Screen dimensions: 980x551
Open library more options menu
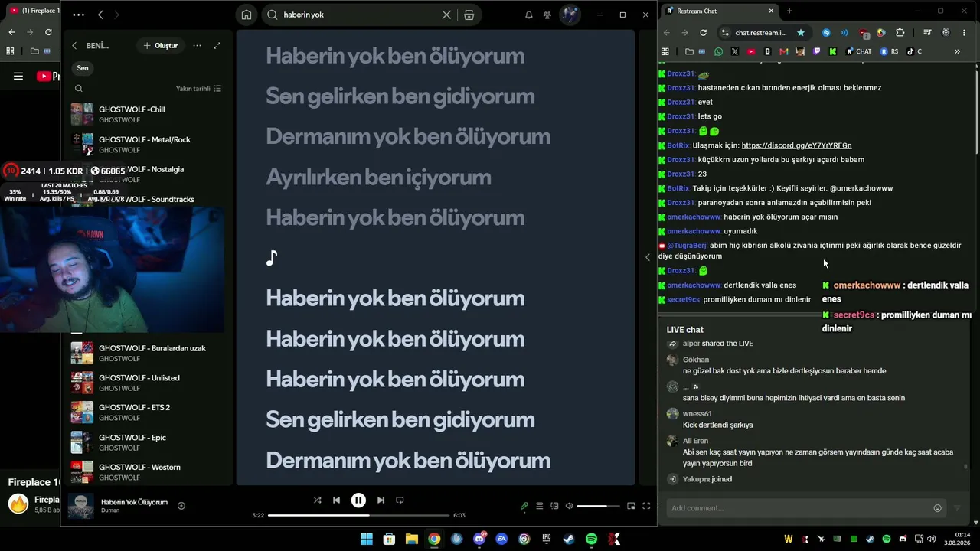click(x=197, y=46)
